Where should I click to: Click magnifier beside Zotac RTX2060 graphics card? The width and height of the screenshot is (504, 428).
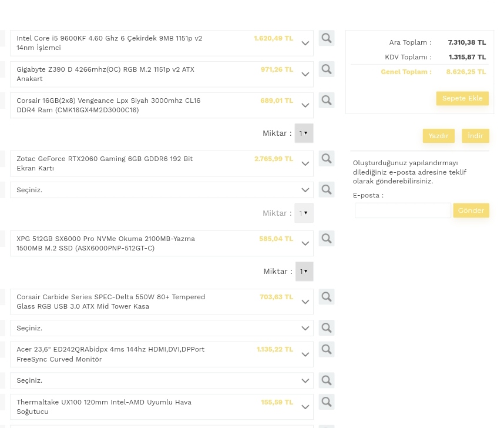click(327, 159)
